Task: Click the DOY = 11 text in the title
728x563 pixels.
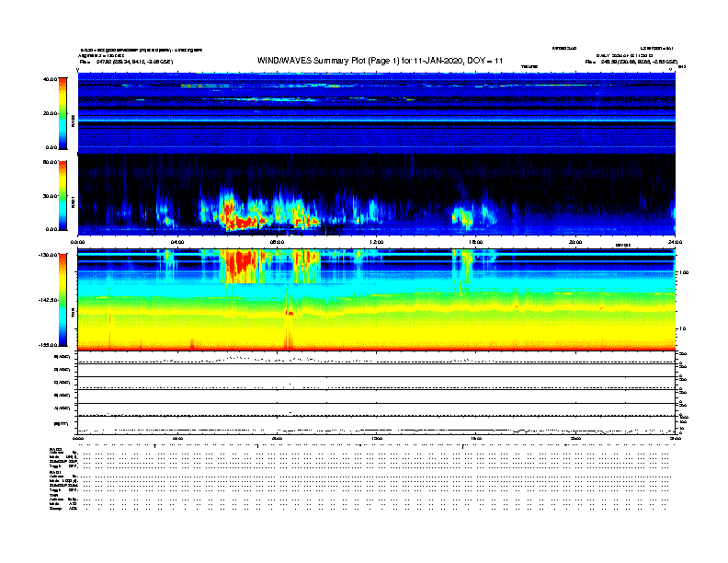Action: pyautogui.click(x=484, y=61)
